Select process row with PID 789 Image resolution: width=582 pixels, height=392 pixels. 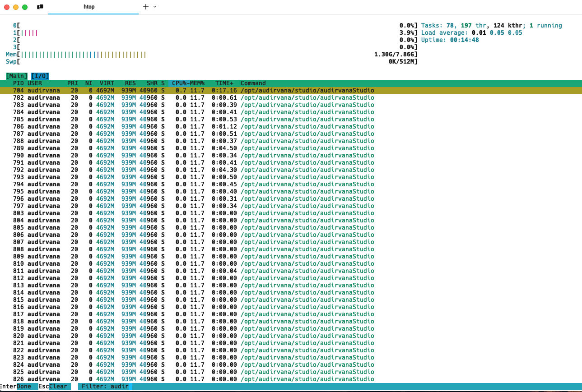pos(181,148)
